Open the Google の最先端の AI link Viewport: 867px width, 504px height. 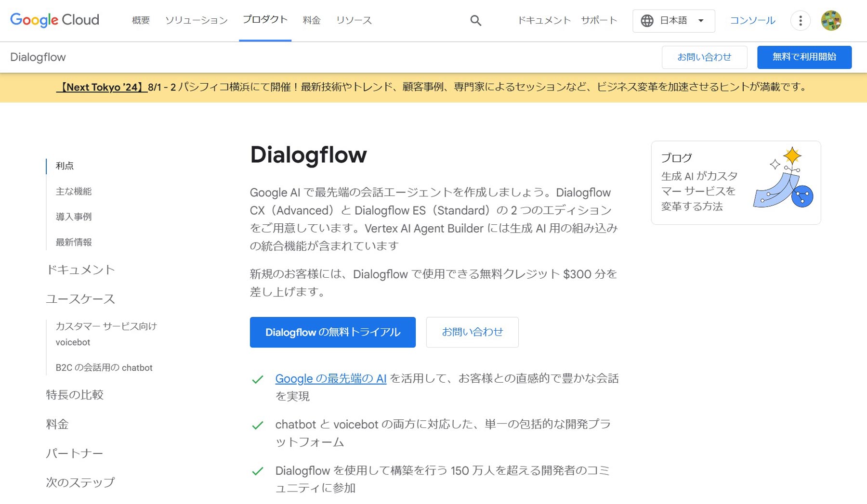click(331, 379)
